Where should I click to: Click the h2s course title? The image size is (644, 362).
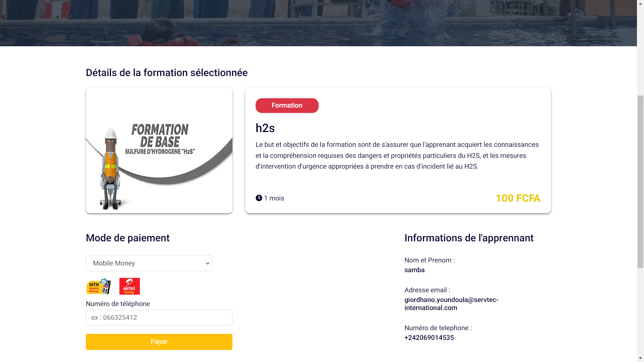point(265,128)
